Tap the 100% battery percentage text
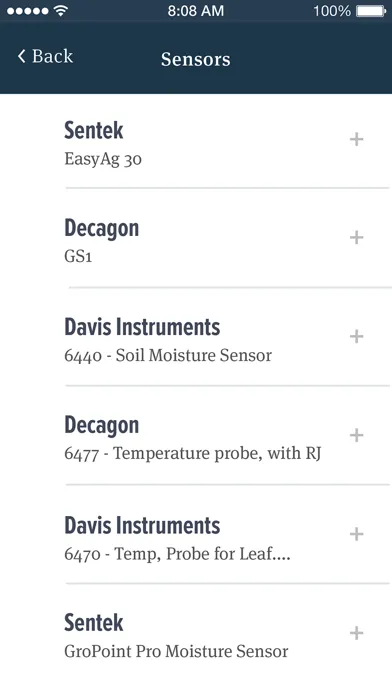 pos(332,11)
